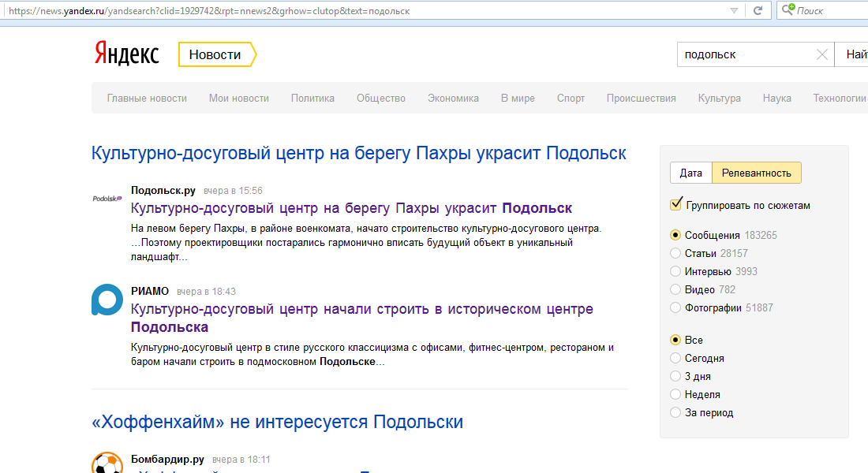
Task: Click the Яндекс logo
Action: coord(126,54)
